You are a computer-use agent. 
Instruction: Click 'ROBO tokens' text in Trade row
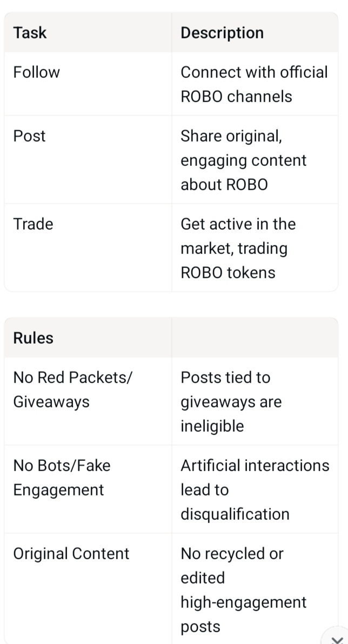pyautogui.click(x=227, y=273)
